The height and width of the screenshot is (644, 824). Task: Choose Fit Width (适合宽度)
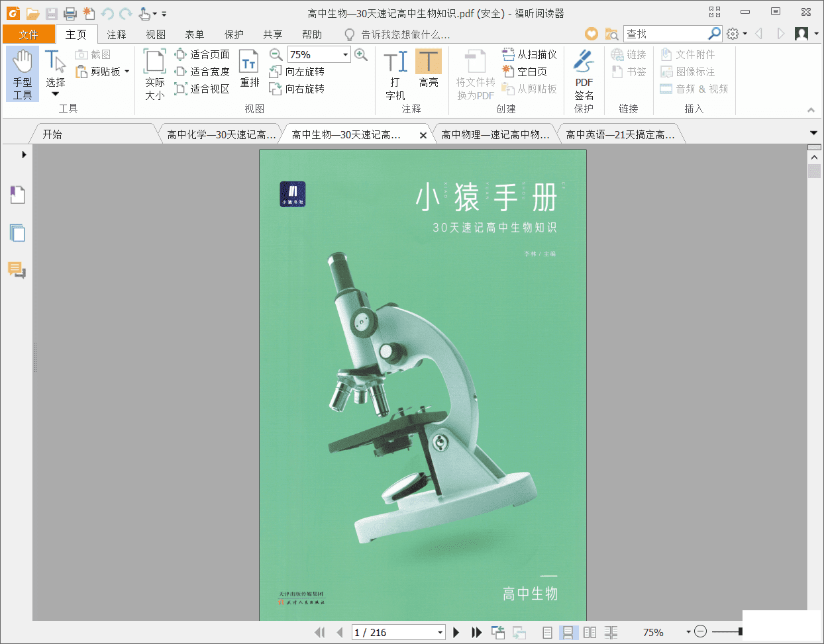click(202, 71)
